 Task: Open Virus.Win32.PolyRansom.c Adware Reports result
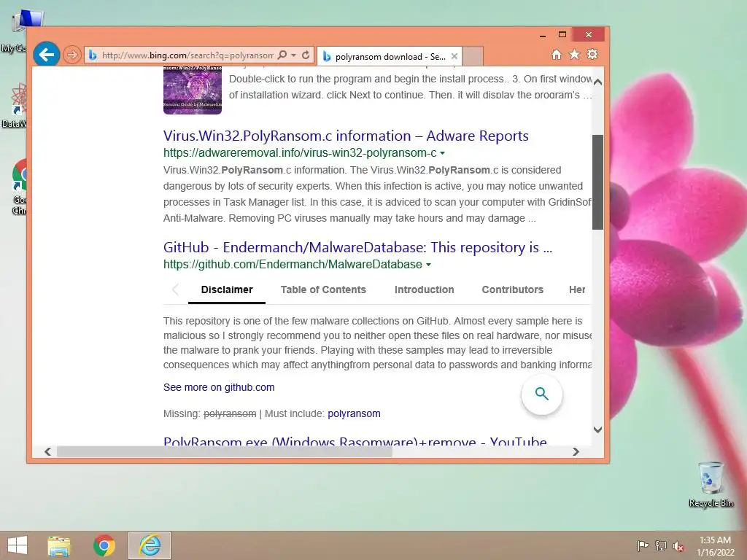(x=346, y=136)
